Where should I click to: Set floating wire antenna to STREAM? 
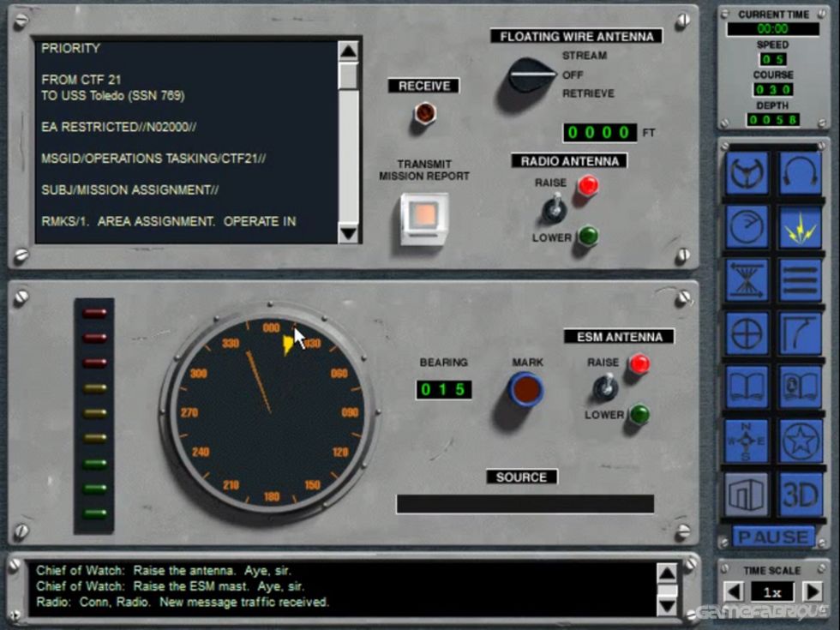click(x=585, y=55)
